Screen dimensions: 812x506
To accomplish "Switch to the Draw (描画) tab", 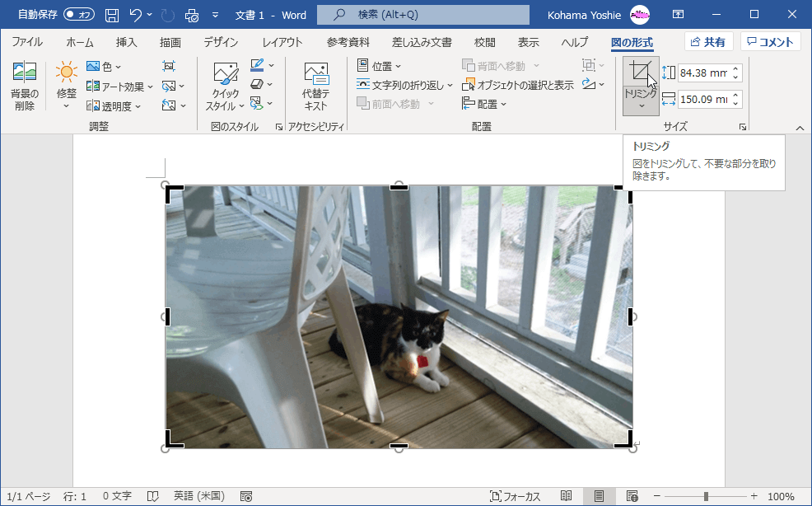I will coord(170,42).
